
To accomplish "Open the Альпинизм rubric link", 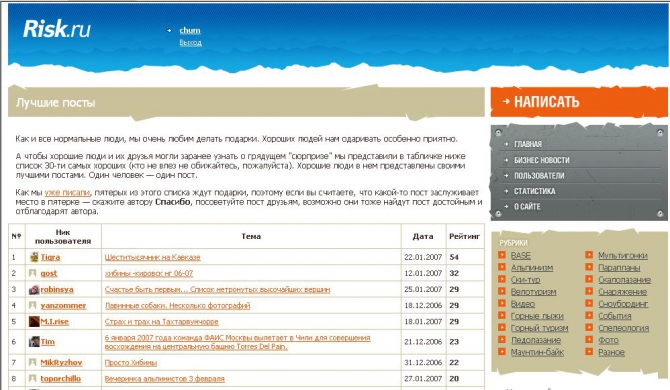I will coord(532,267).
